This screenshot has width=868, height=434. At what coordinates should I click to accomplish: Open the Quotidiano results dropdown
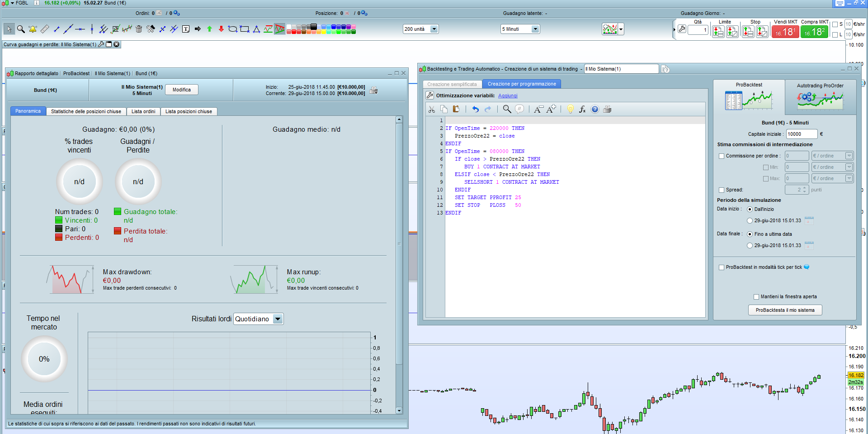tap(278, 319)
